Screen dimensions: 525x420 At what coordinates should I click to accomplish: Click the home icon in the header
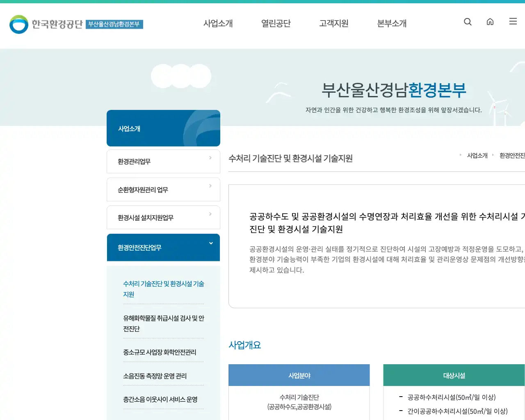point(490,22)
